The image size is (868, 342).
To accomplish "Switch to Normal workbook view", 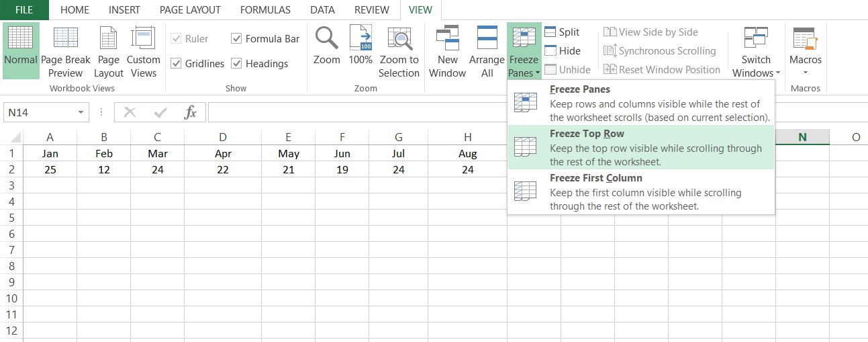I will 21,51.
